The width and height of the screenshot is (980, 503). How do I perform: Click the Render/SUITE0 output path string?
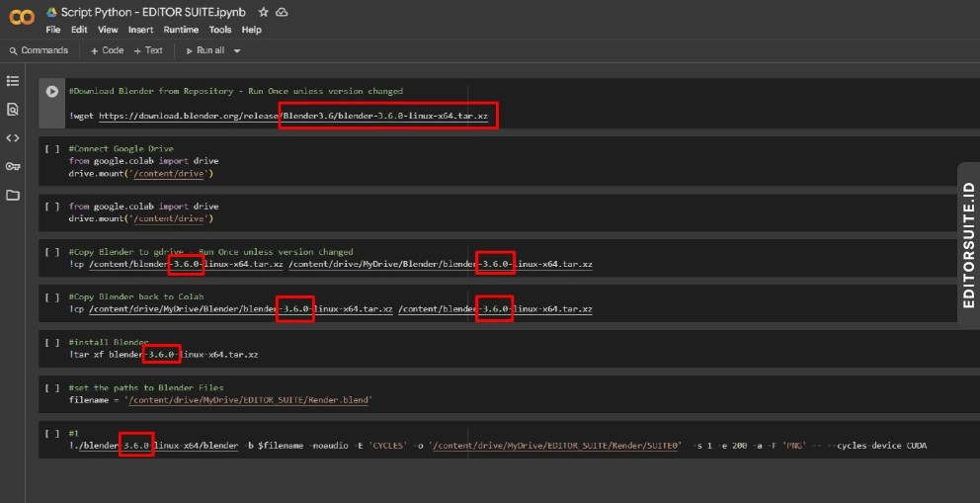(x=555, y=446)
